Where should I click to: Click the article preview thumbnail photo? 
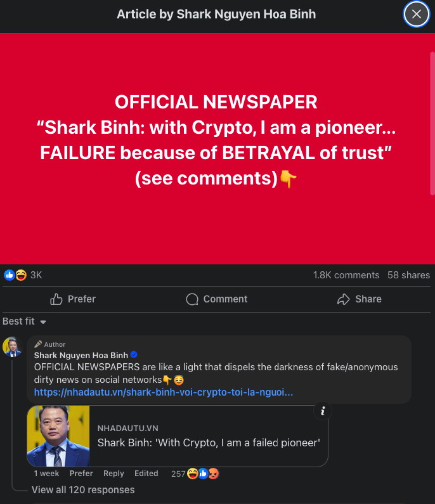58,436
